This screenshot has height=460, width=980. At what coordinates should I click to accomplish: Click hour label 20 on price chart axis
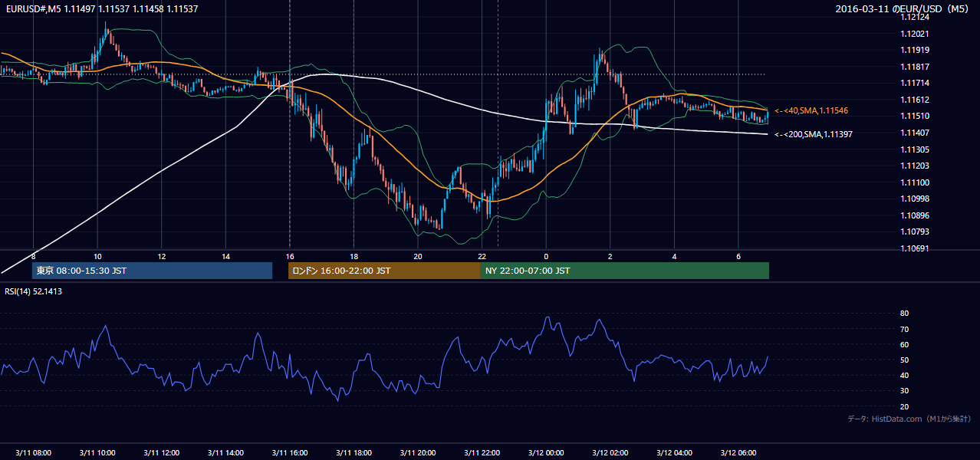coord(418,256)
